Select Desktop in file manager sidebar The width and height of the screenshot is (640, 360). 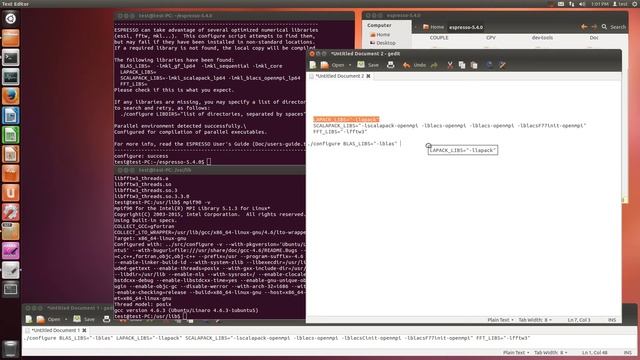point(383,43)
